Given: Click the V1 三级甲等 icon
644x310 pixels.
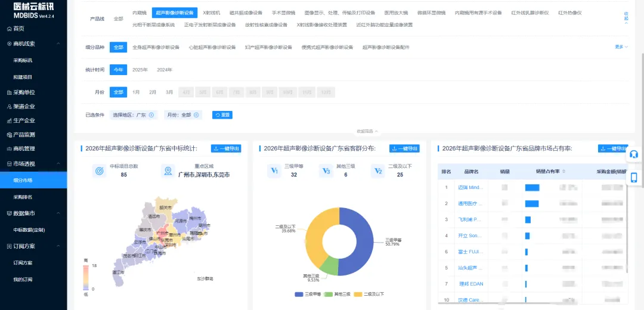Looking at the screenshot, I should (274, 171).
